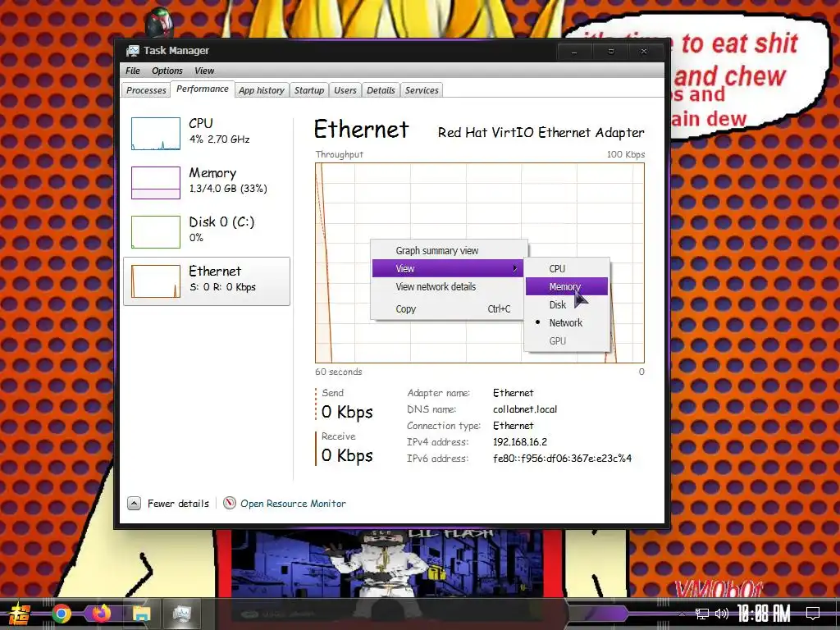
Task: Switch to the Details tab
Action: (x=381, y=90)
